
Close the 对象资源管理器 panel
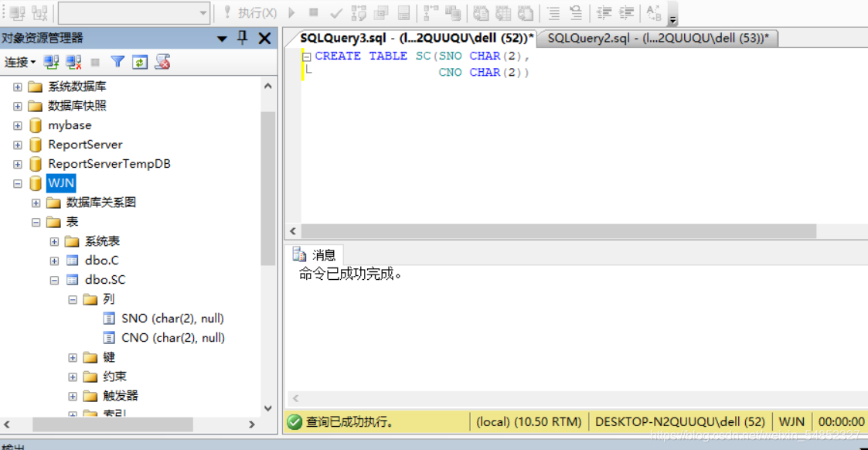(x=264, y=38)
